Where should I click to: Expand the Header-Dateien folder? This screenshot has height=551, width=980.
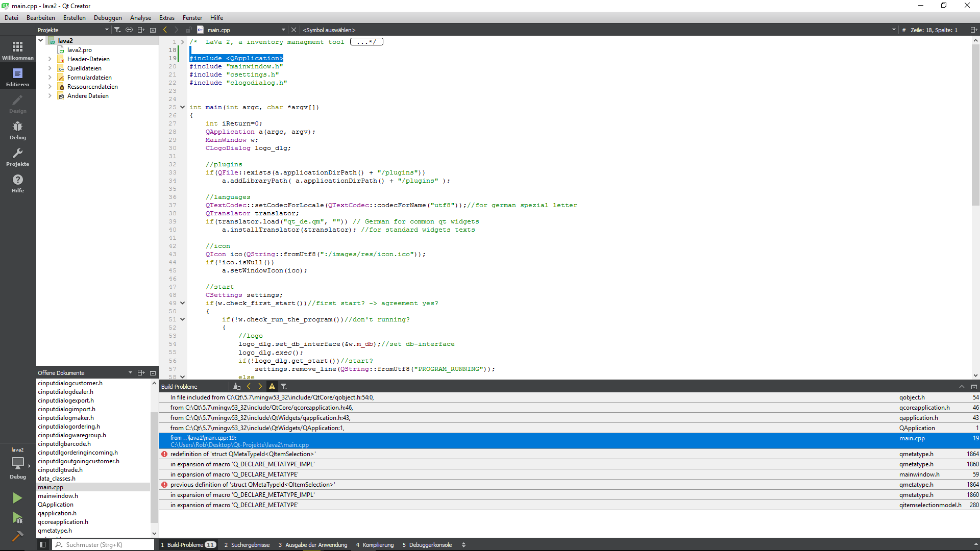click(x=50, y=59)
